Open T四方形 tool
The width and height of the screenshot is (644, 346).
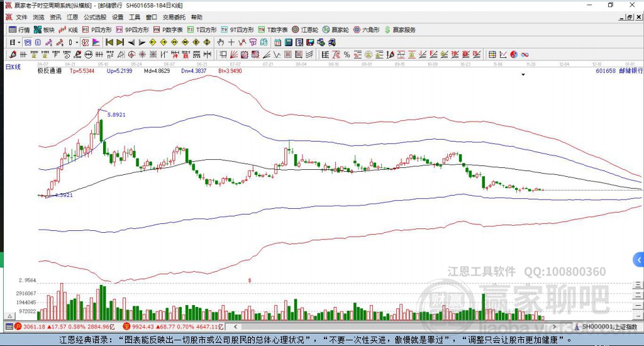pyautogui.click(x=202, y=30)
